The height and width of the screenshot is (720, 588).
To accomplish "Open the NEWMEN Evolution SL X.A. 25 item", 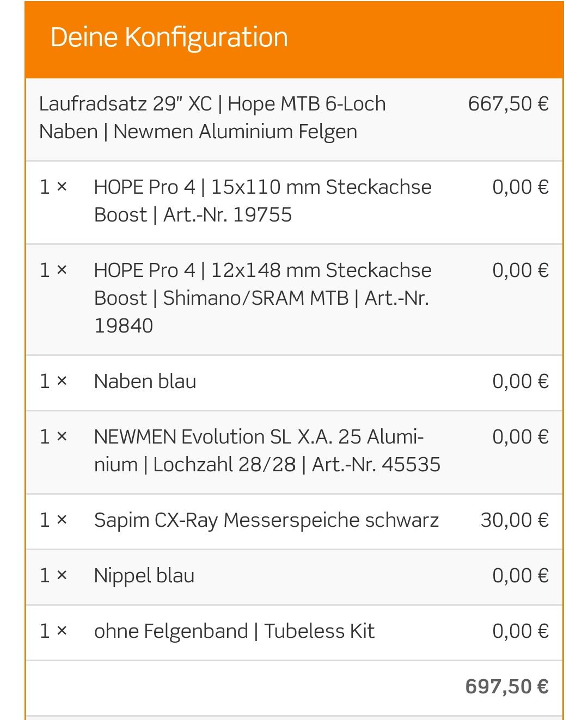I will pos(267,451).
